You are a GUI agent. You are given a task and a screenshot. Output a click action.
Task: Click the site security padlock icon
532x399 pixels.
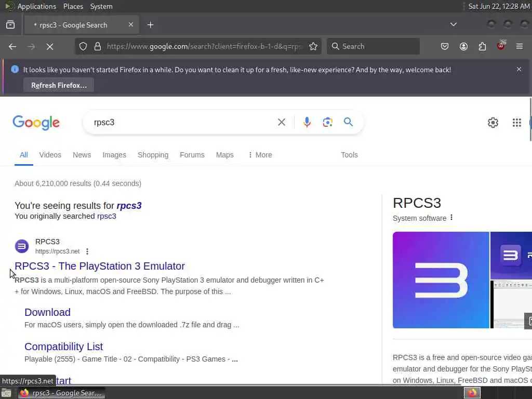pyautogui.click(x=98, y=46)
